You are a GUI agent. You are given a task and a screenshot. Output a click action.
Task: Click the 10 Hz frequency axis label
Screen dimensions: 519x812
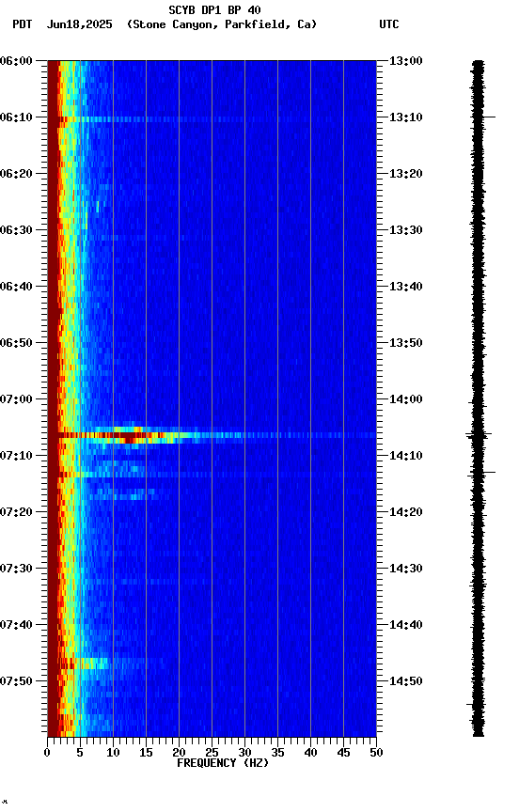[x=113, y=753]
